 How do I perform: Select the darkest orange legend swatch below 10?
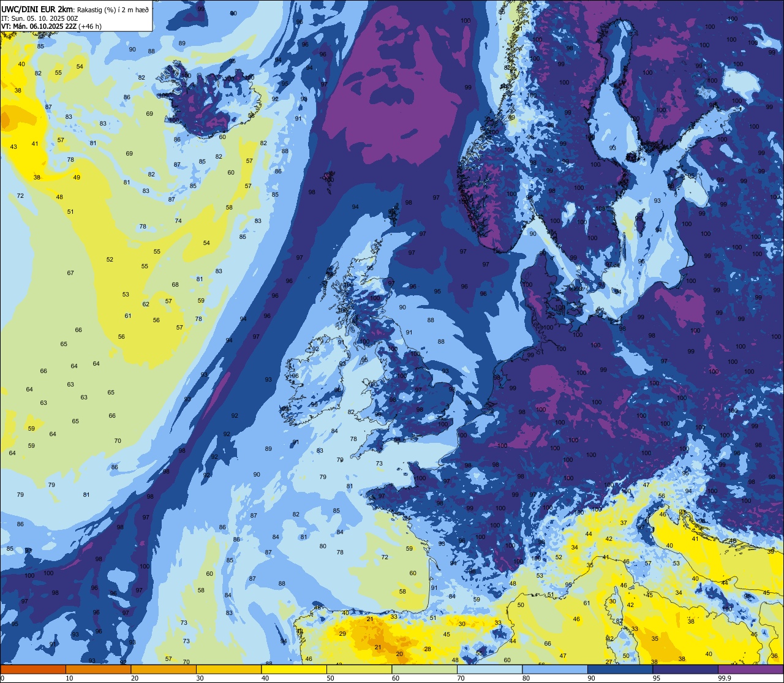(x=33, y=669)
